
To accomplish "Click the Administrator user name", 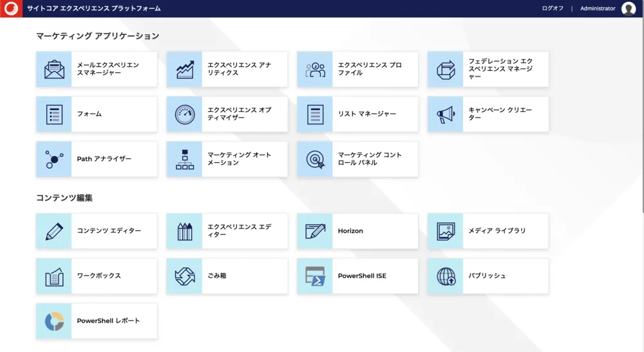I will click(x=598, y=8).
